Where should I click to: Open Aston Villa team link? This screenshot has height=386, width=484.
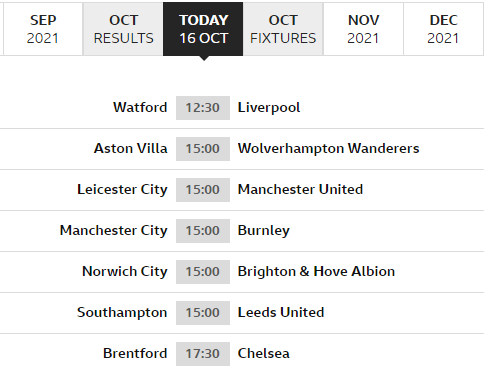(x=131, y=148)
